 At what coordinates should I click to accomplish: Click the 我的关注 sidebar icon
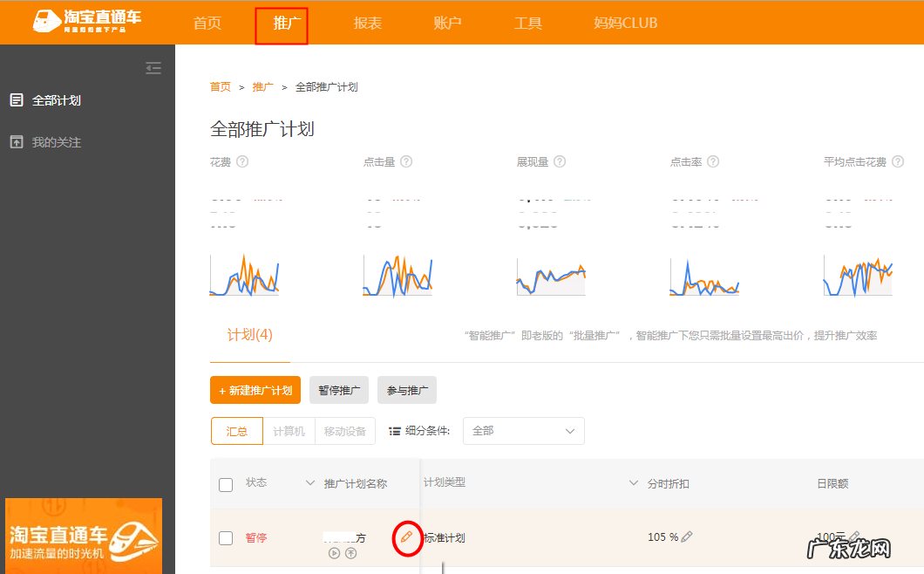click(x=16, y=140)
